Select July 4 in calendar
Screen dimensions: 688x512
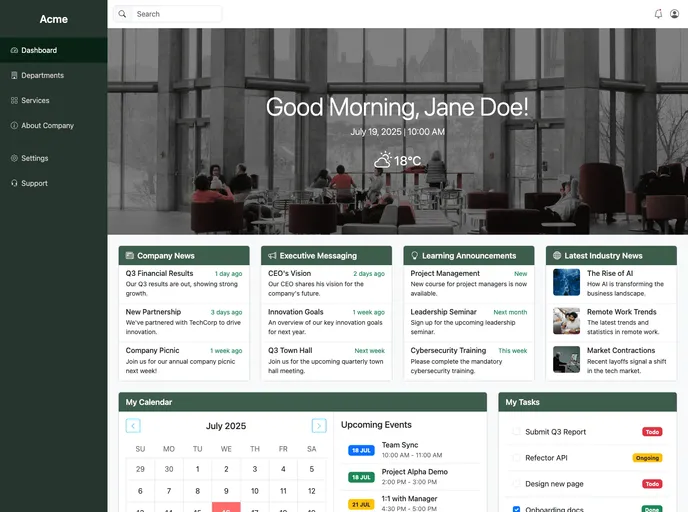coord(283,469)
